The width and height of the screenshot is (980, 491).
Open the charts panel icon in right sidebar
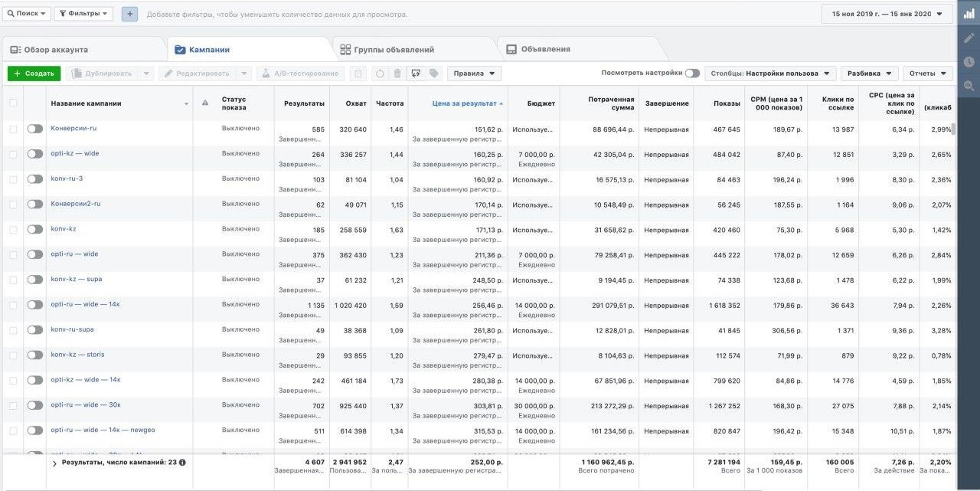969,13
